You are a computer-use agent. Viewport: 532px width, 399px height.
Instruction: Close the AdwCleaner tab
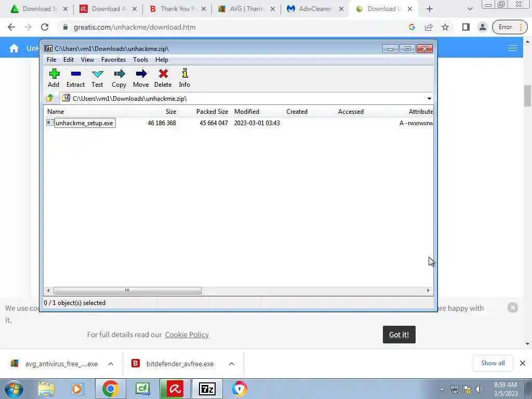click(x=341, y=9)
